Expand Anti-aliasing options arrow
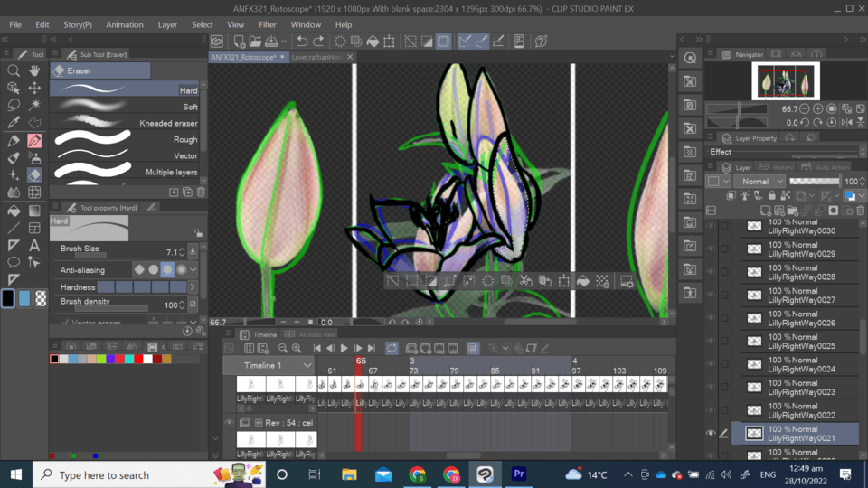 (193, 270)
